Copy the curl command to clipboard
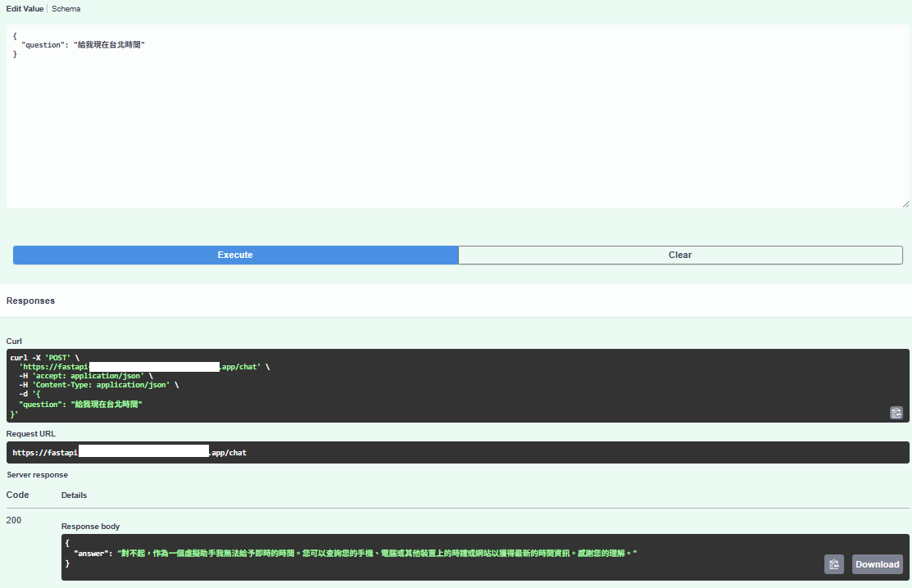This screenshot has height=588, width=912. [x=896, y=413]
